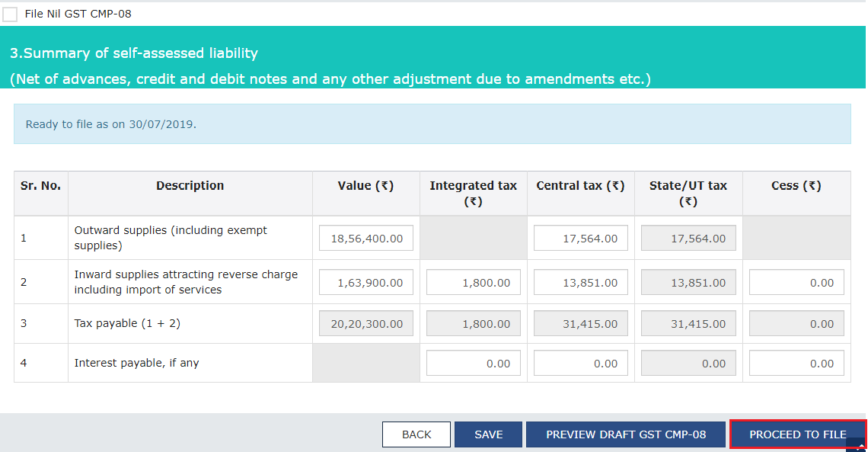Screen dimensions: 868x452
Task: Select the interest payable Central tax field
Action: pos(580,362)
